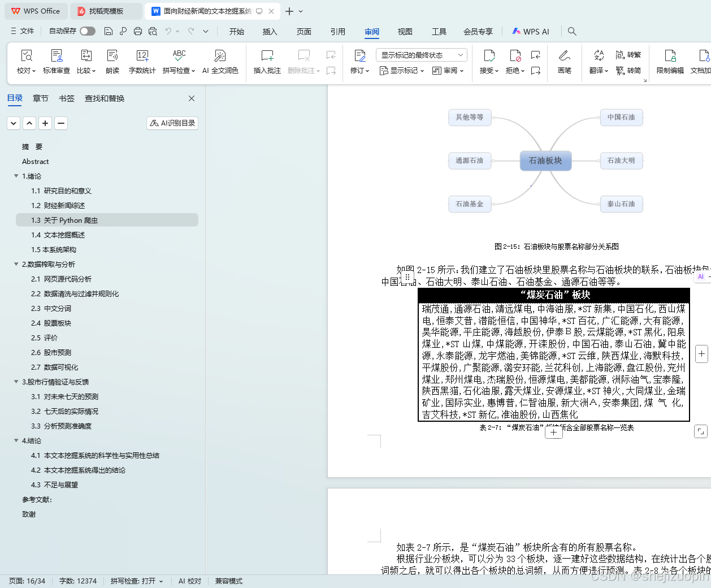Image resolution: width=711 pixels, height=588 pixels.
Task: Switch to the 章节 navigation tab
Action: coord(41,98)
